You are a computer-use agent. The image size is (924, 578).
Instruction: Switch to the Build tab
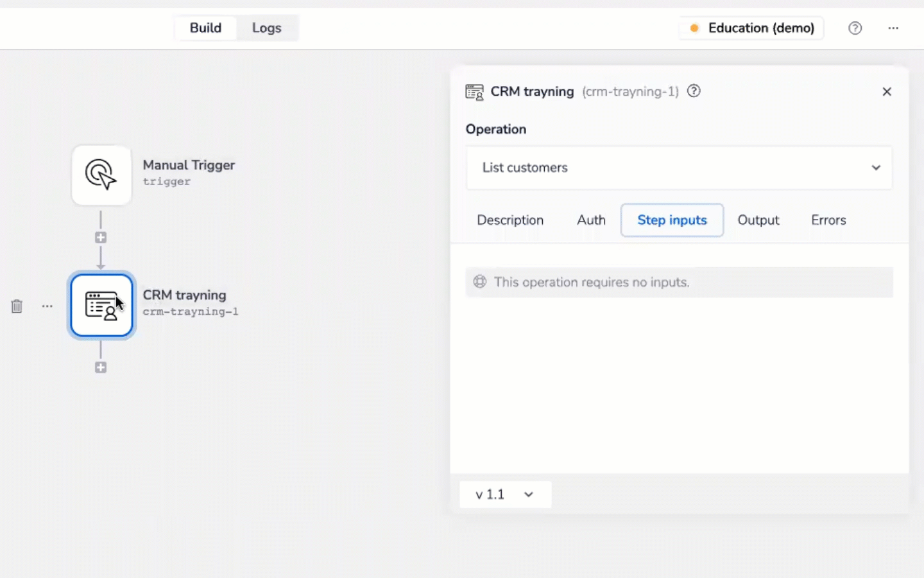pos(205,28)
